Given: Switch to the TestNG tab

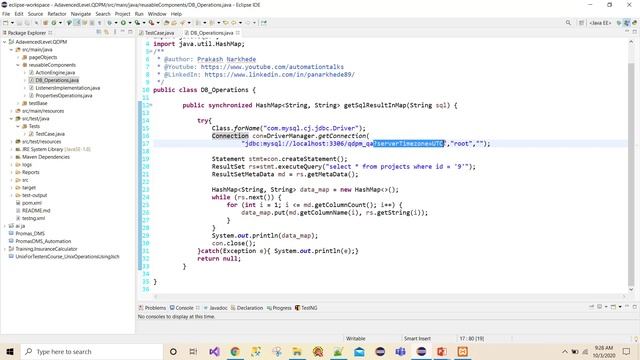Looking at the screenshot, I should click(306, 308).
